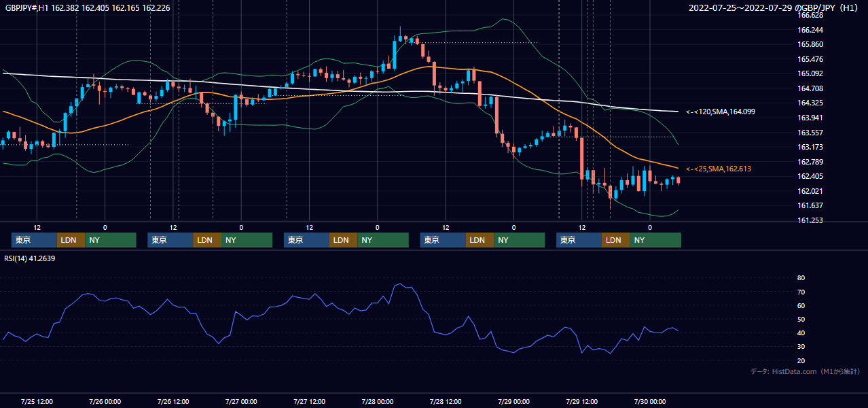Screen dimensions: 868x408
Task: Click the NY session block for 7/29
Action: coord(655,240)
